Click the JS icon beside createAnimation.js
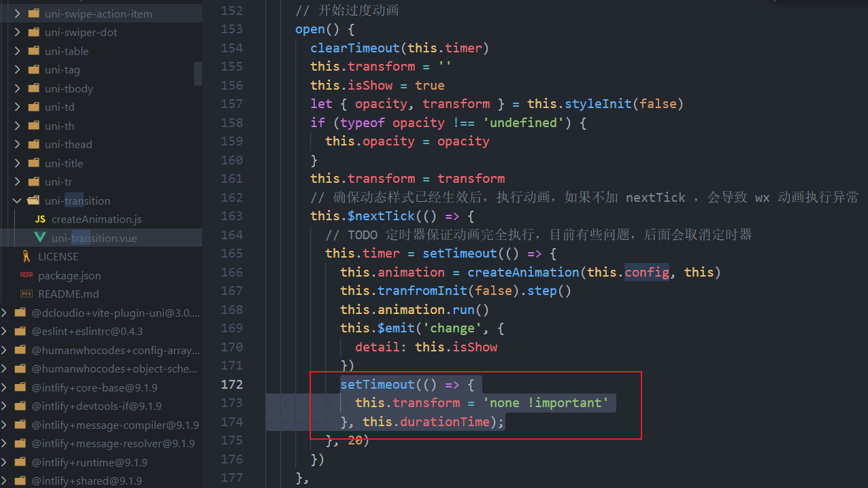868x488 pixels. 40,219
